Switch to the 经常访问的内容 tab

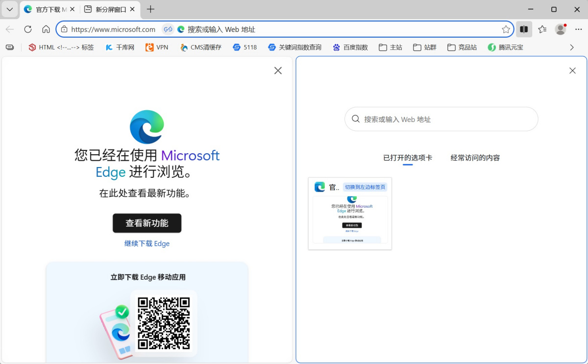(x=474, y=157)
